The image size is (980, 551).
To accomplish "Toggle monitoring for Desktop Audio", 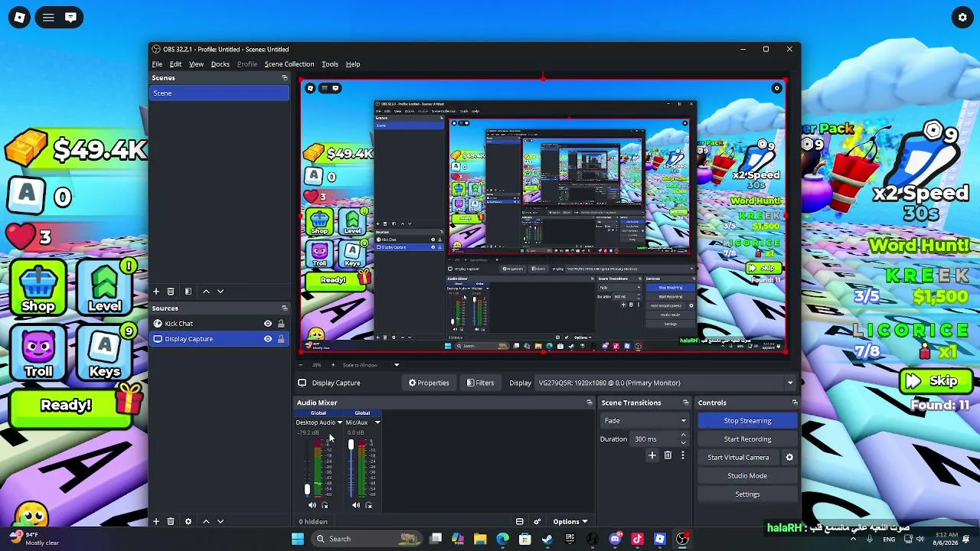I will point(325,505).
